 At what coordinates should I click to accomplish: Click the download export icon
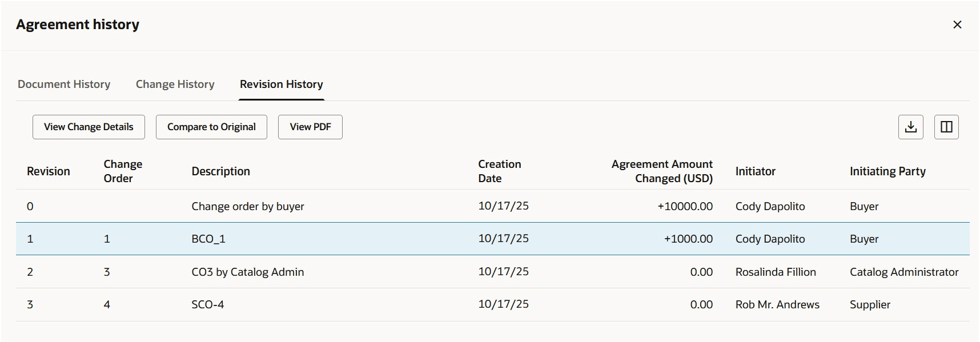910,127
